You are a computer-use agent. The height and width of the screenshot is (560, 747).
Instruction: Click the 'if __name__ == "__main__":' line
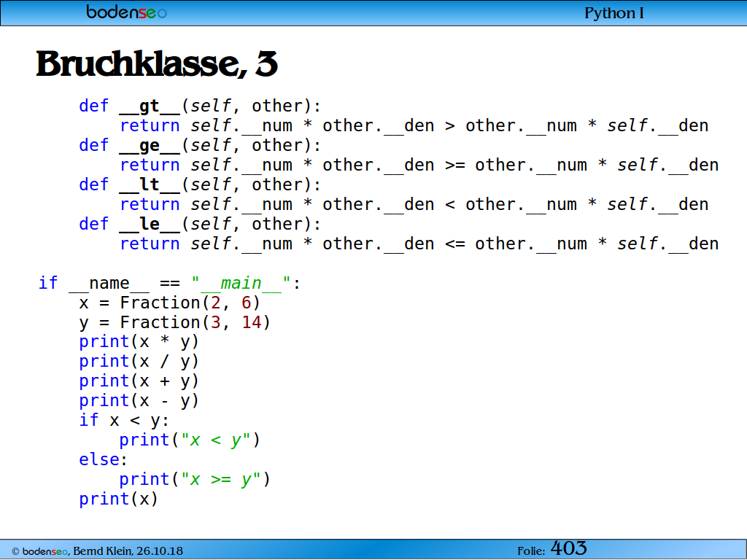pyautogui.click(x=169, y=284)
